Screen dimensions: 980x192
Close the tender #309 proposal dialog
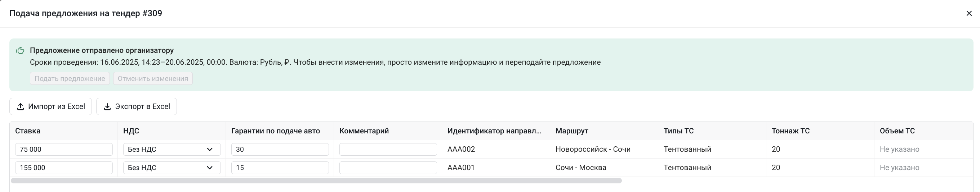[969, 13]
